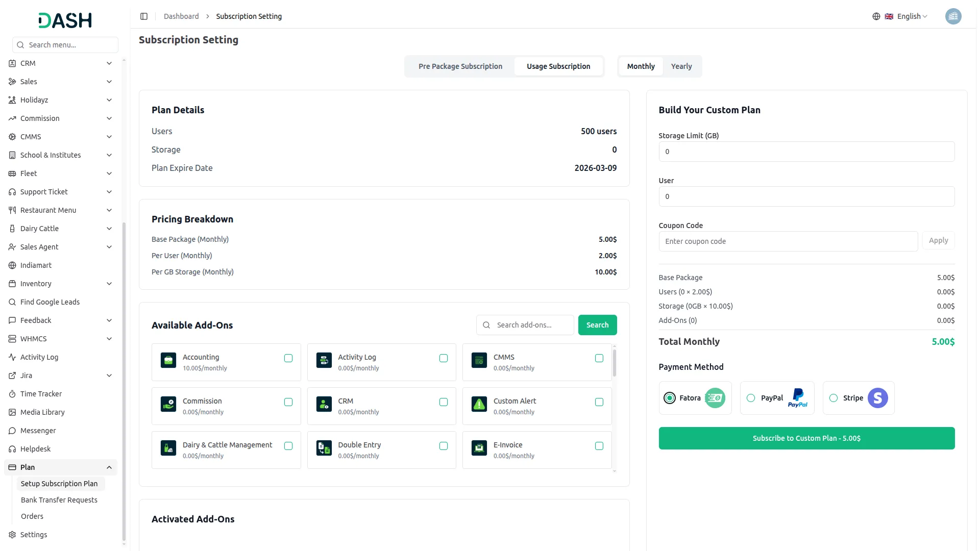This screenshot has height=551, width=980.
Task: Select the Usage Subscription tab
Action: [x=558, y=66]
